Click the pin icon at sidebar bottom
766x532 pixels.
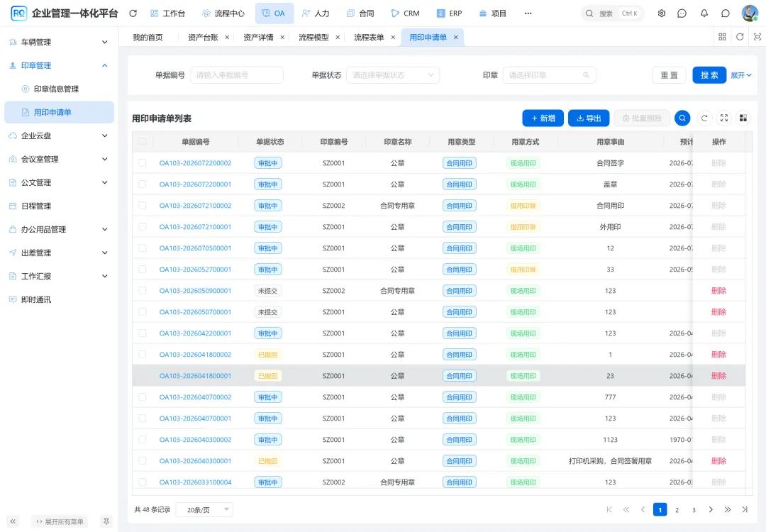tap(106, 521)
